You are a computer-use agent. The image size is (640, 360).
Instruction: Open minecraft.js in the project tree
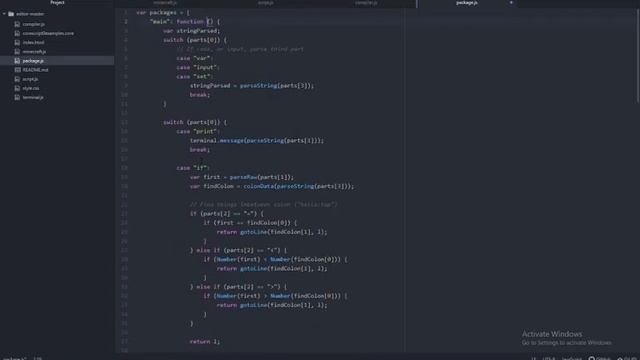click(x=34, y=52)
